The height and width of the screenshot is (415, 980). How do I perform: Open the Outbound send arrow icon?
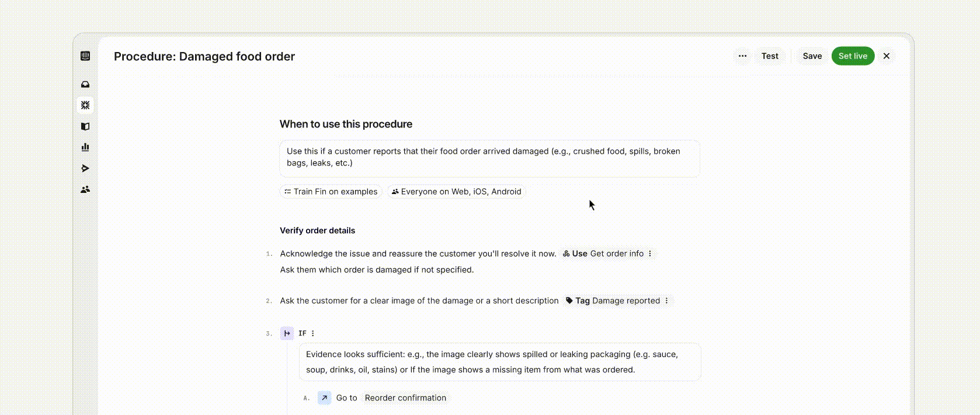85,168
